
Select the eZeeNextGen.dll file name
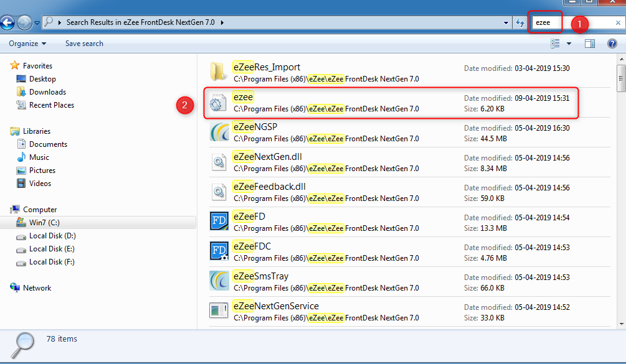(x=267, y=157)
